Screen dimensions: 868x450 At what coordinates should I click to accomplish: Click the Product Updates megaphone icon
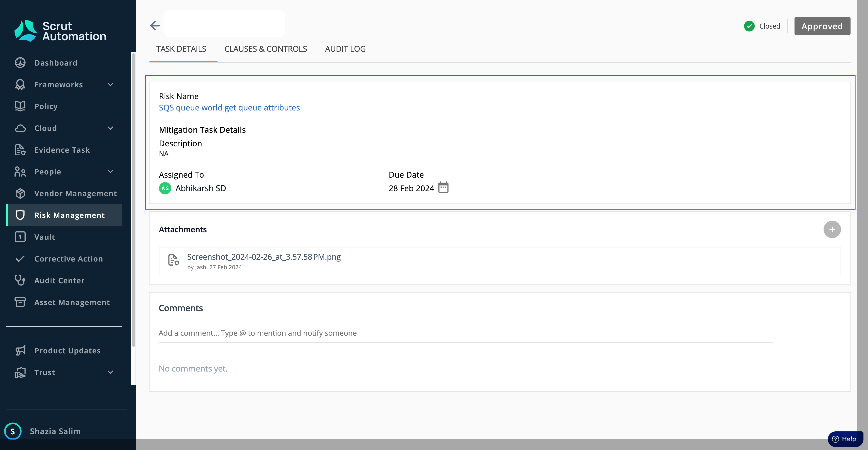tap(20, 351)
